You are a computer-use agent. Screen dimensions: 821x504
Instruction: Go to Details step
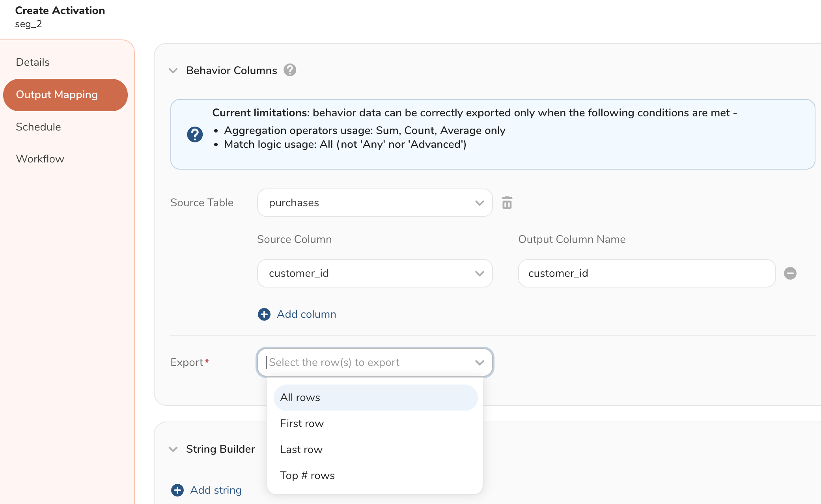tap(33, 62)
